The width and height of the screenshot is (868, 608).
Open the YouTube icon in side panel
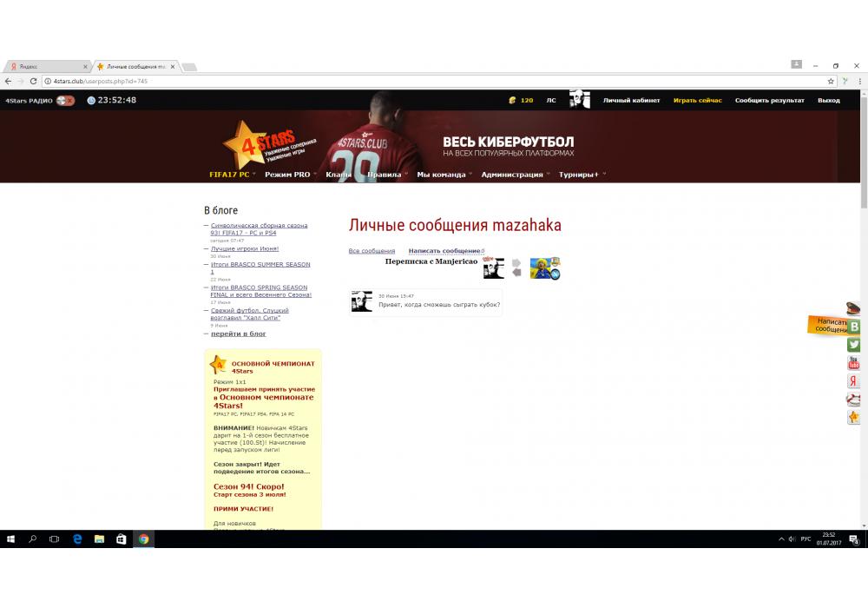tap(854, 363)
